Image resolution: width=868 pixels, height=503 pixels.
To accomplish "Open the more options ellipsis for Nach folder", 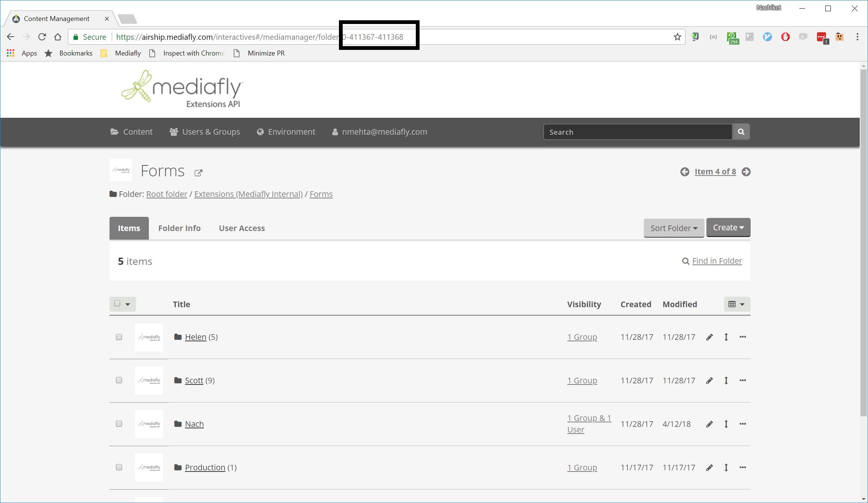I will [x=742, y=424].
